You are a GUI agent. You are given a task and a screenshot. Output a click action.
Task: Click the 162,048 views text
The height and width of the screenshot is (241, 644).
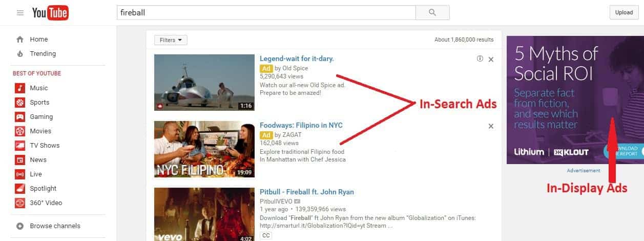279,143
